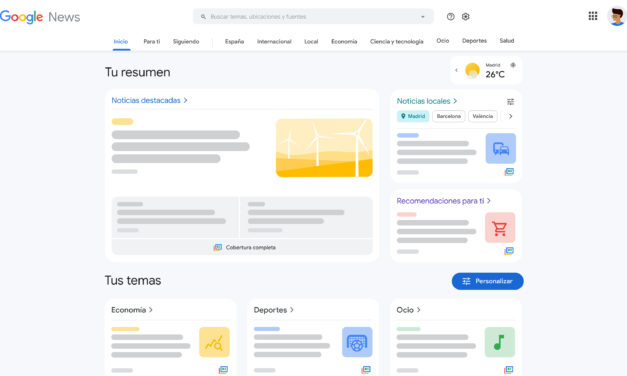Viewport: 627px width, 376px height.
Task: Select the Madrid location chip
Action: [413, 116]
